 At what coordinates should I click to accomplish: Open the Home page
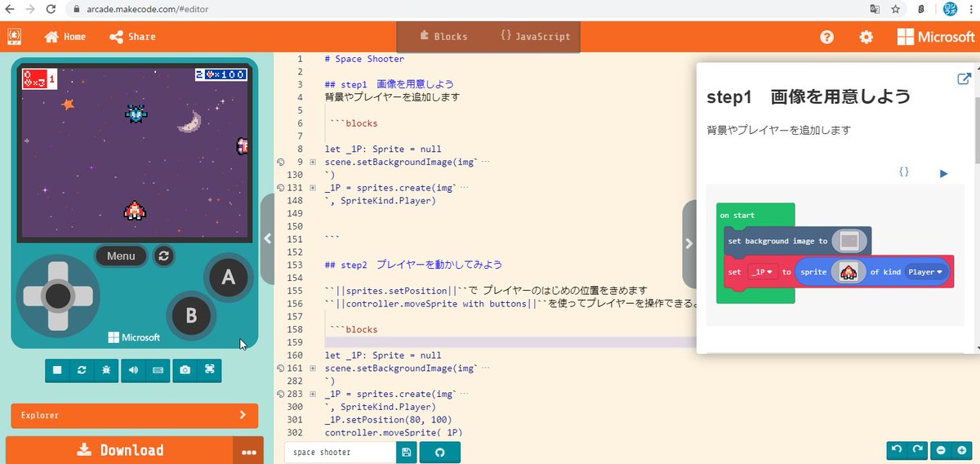pos(65,37)
